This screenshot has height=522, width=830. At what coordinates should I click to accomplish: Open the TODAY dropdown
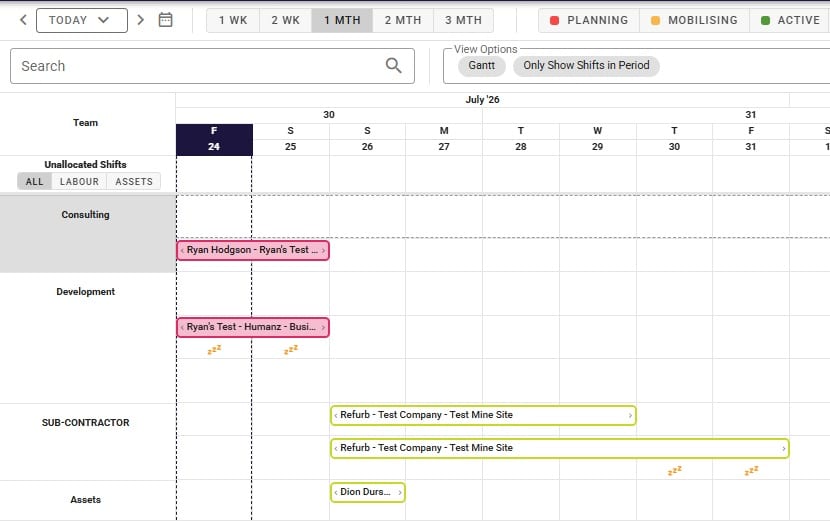82,20
